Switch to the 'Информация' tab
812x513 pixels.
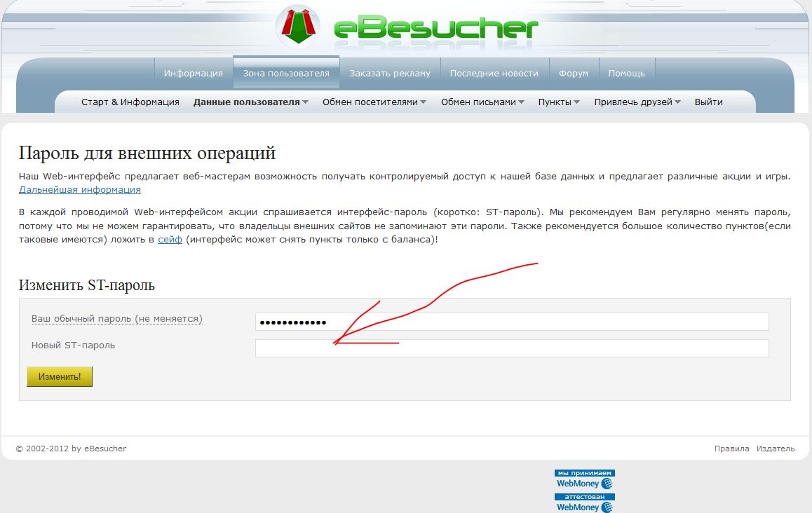(x=193, y=73)
